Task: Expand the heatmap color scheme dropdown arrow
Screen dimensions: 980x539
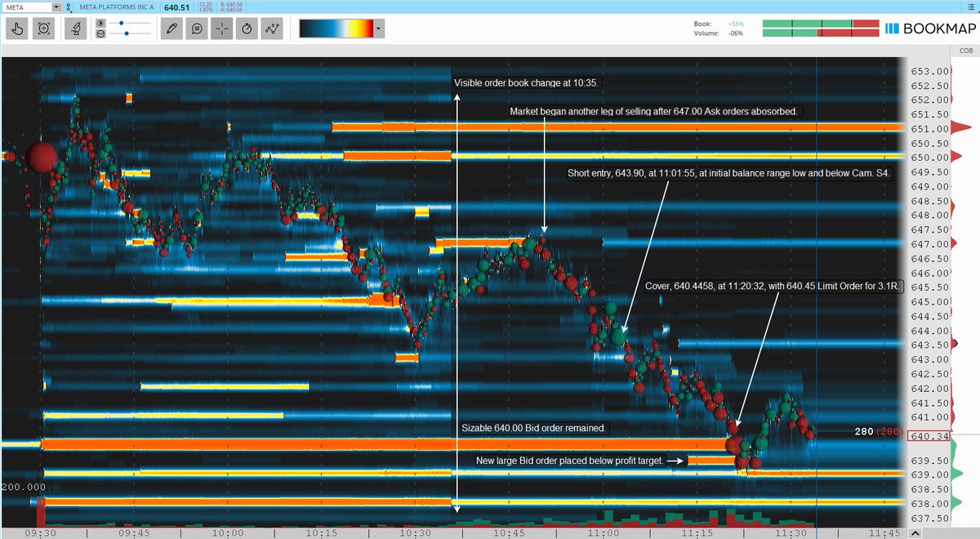Action: coord(379,29)
